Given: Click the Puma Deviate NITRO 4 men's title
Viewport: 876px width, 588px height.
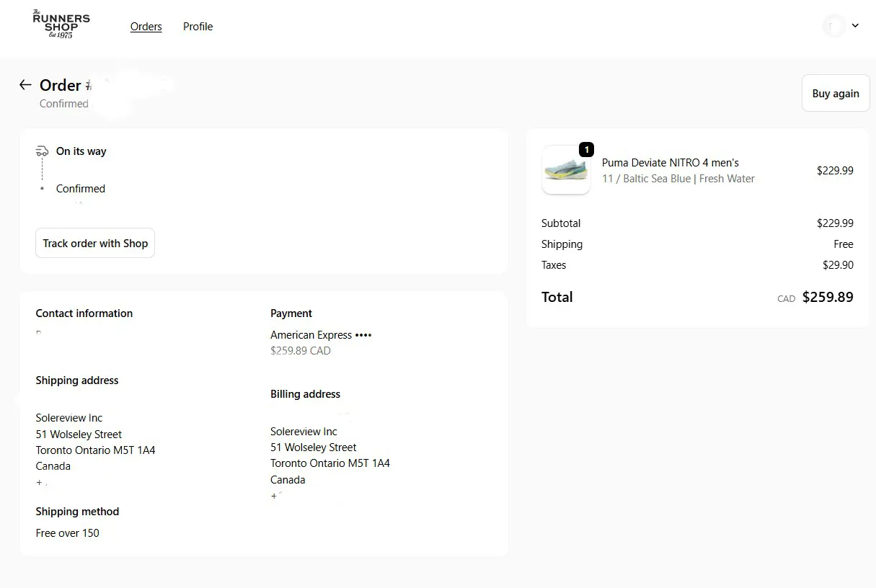Looking at the screenshot, I should [x=671, y=163].
